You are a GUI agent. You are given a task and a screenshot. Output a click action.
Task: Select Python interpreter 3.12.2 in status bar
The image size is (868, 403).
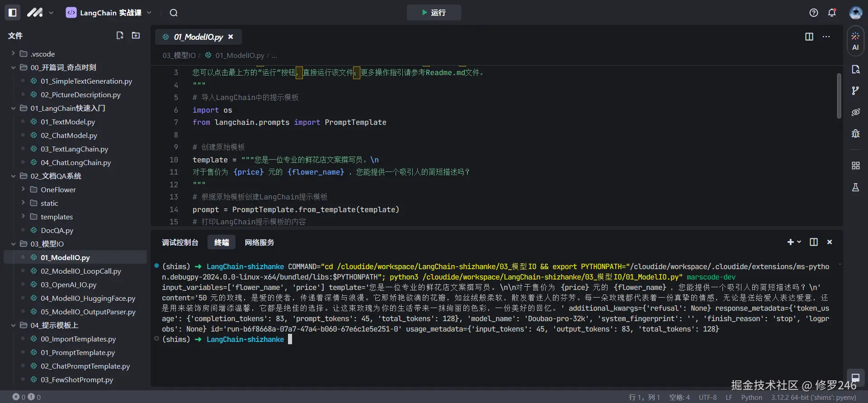click(813, 397)
